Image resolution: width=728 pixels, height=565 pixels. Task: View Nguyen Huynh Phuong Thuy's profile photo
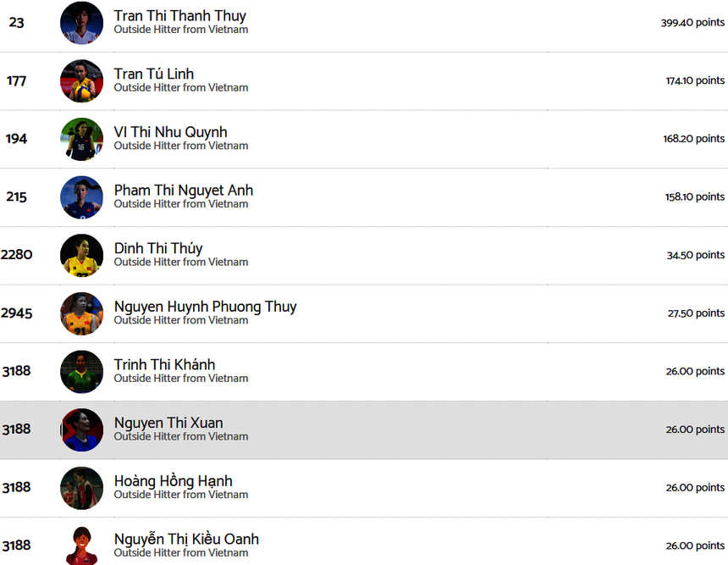pyautogui.click(x=81, y=313)
